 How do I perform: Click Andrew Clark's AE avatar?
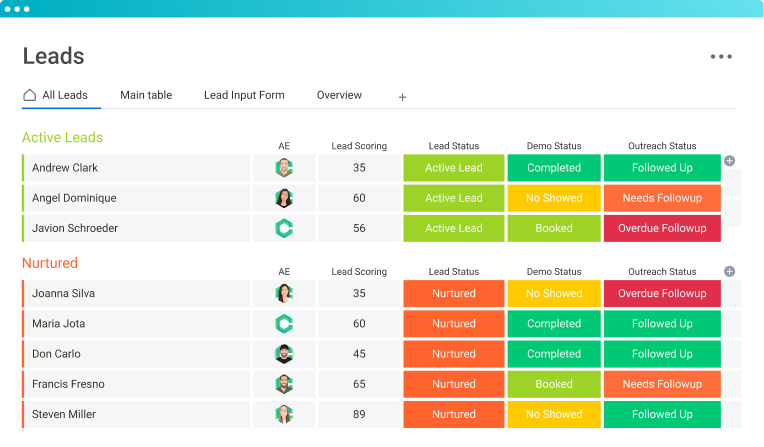pos(284,168)
